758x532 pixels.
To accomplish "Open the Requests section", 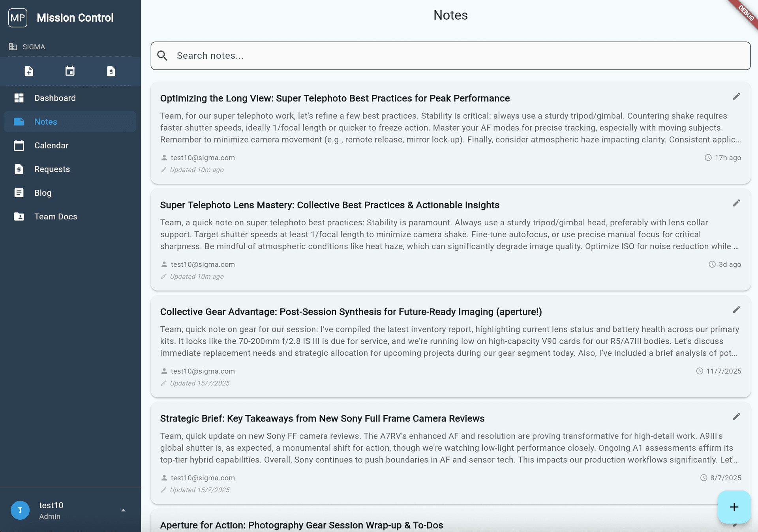I will (x=70, y=169).
